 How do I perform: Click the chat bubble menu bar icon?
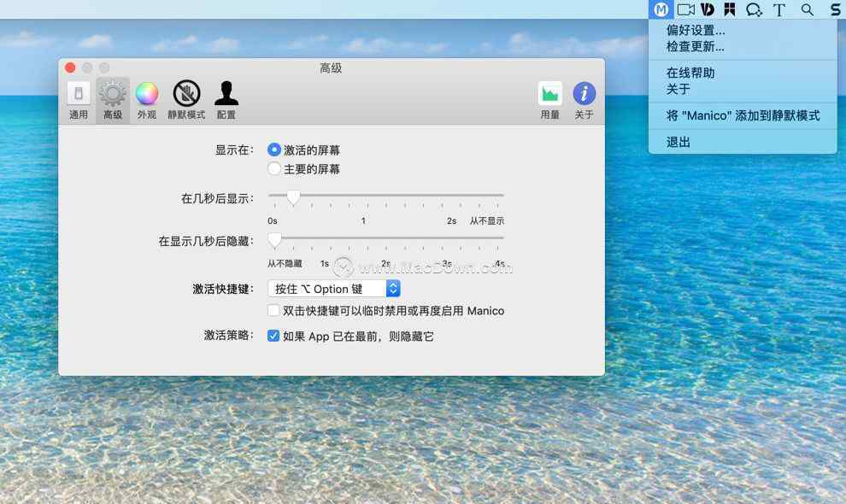pos(754,9)
